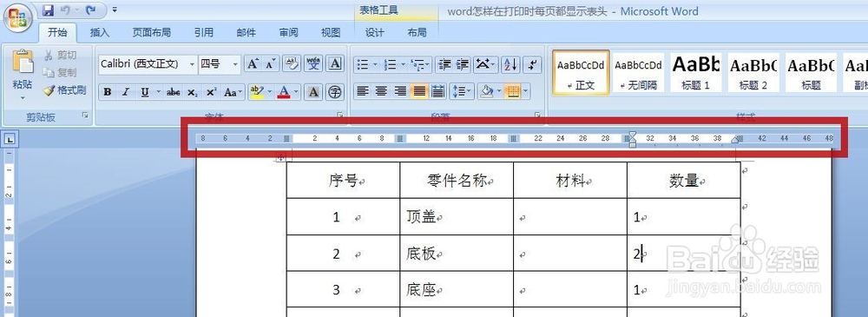Switch to 邮件 (Mailings) tab

tap(247, 33)
